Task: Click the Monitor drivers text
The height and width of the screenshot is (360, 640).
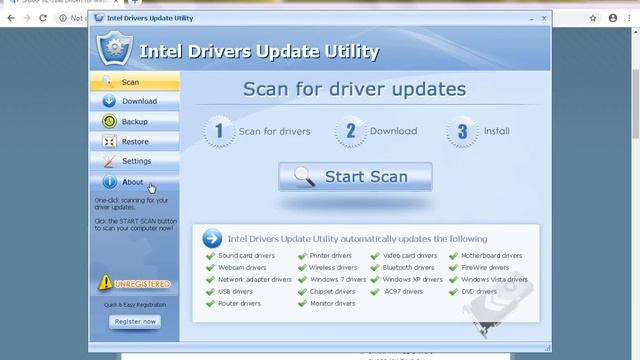Action: [333, 304]
